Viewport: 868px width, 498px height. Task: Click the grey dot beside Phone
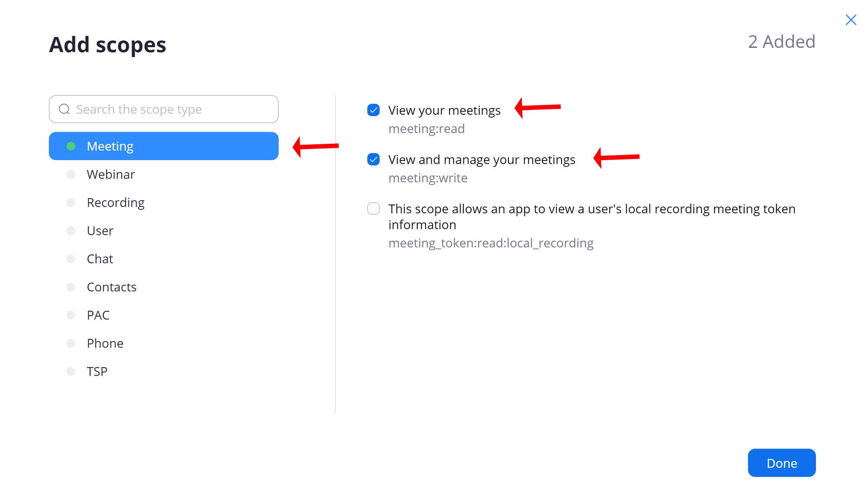pyautogui.click(x=71, y=343)
